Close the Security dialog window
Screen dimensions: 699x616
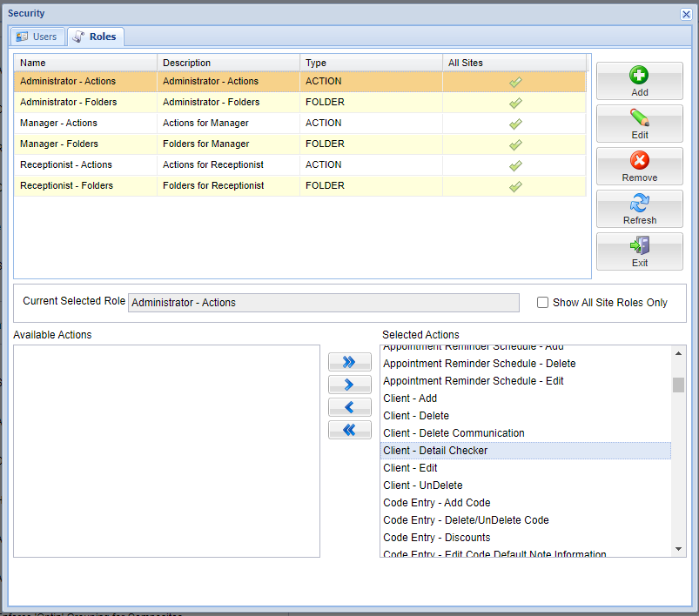tap(686, 14)
